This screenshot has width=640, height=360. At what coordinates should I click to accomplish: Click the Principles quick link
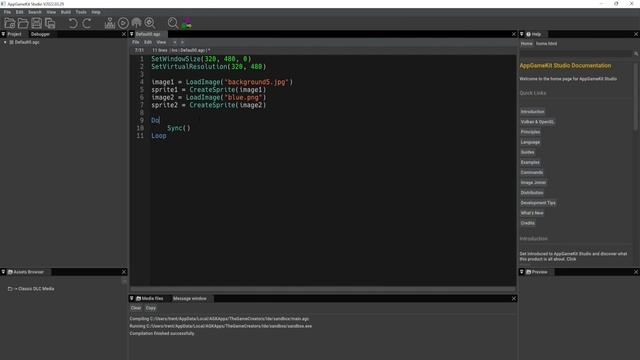click(x=530, y=132)
